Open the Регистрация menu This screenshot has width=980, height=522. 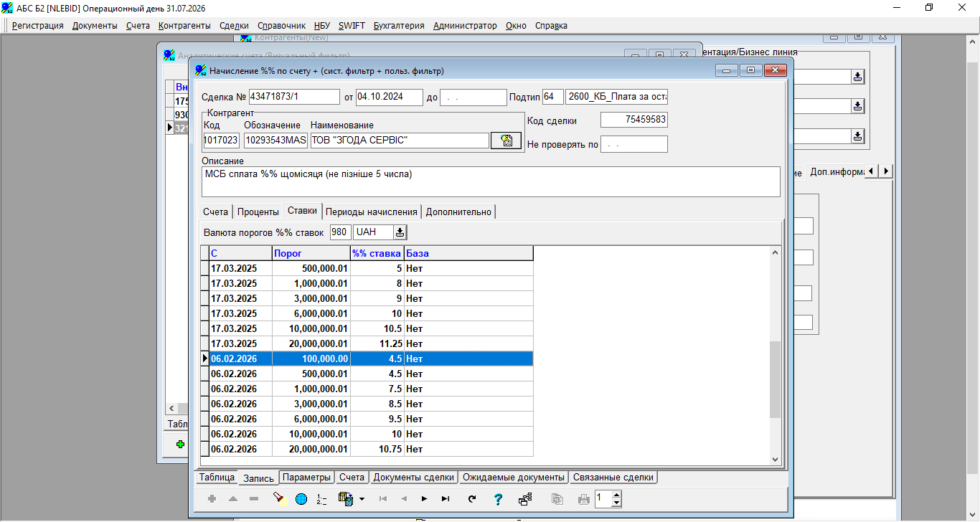[38, 26]
